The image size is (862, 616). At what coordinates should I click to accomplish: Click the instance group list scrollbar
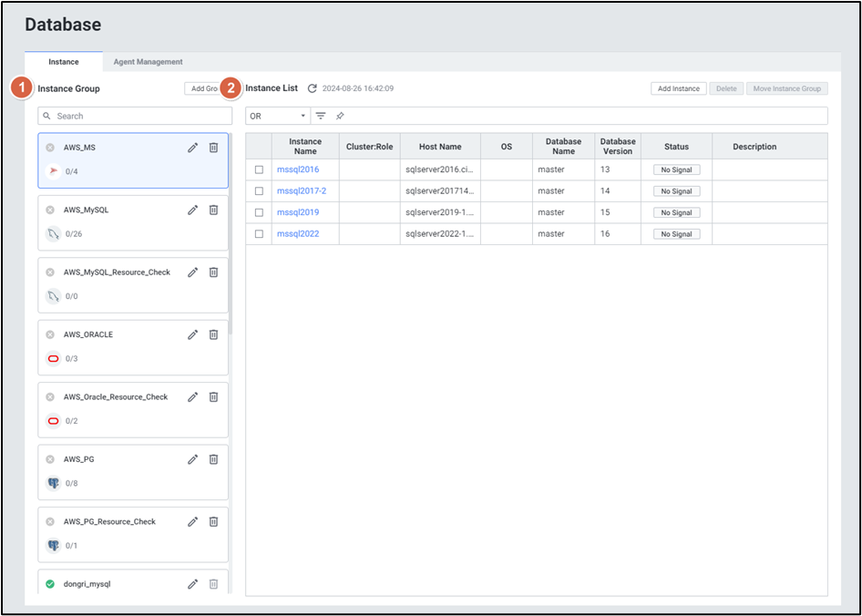click(231, 237)
